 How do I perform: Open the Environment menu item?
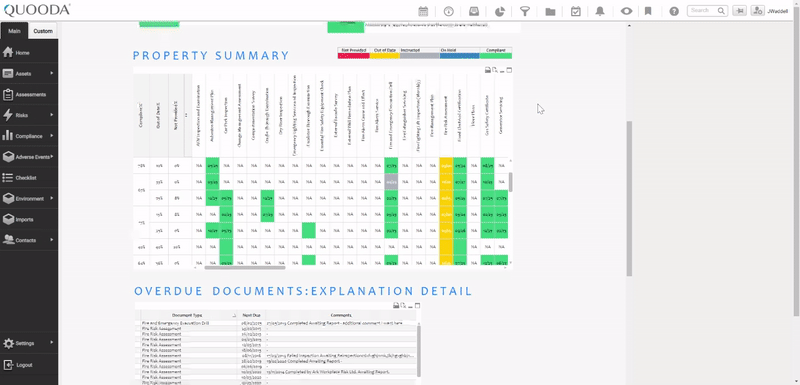[x=29, y=199]
